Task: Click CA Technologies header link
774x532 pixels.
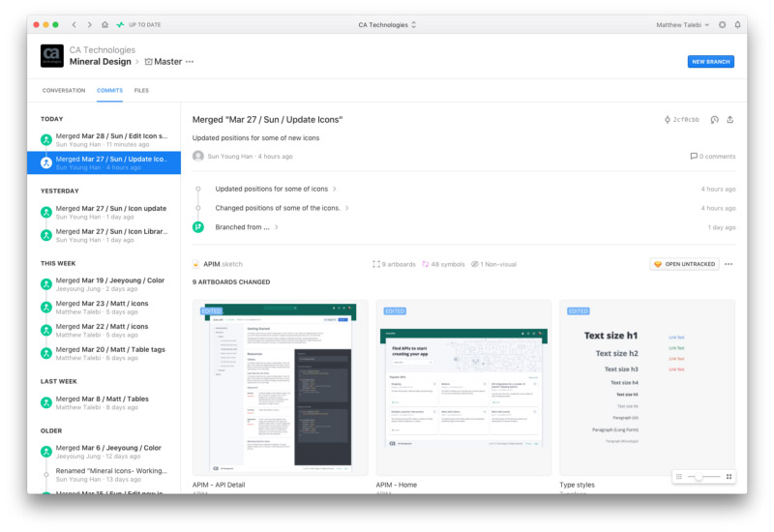Action: tap(103, 50)
